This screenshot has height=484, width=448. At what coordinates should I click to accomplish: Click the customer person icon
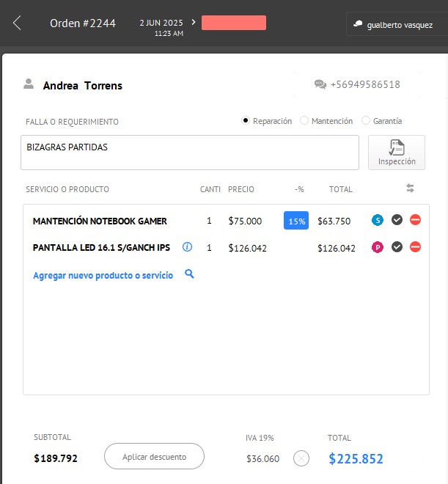[x=29, y=84]
